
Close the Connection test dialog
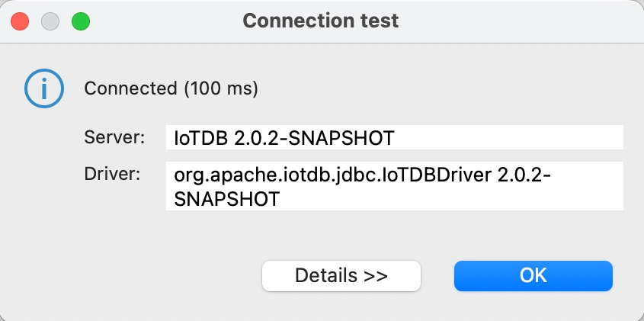(x=20, y=21)
